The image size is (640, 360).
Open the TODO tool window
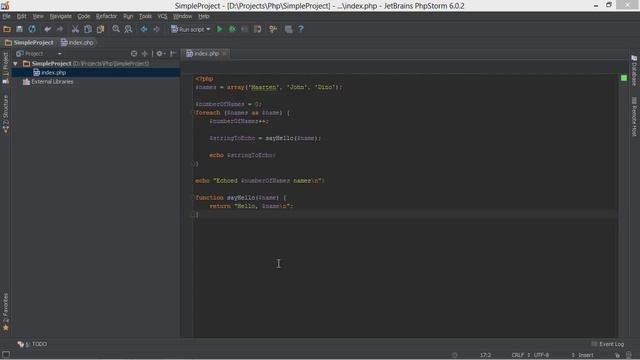point(32,344)
